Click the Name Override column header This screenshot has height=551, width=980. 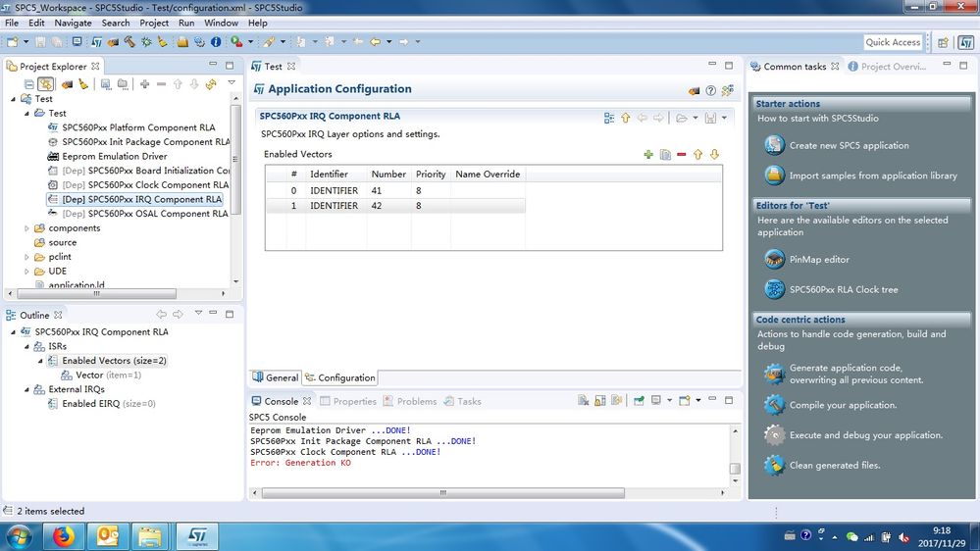488,175
